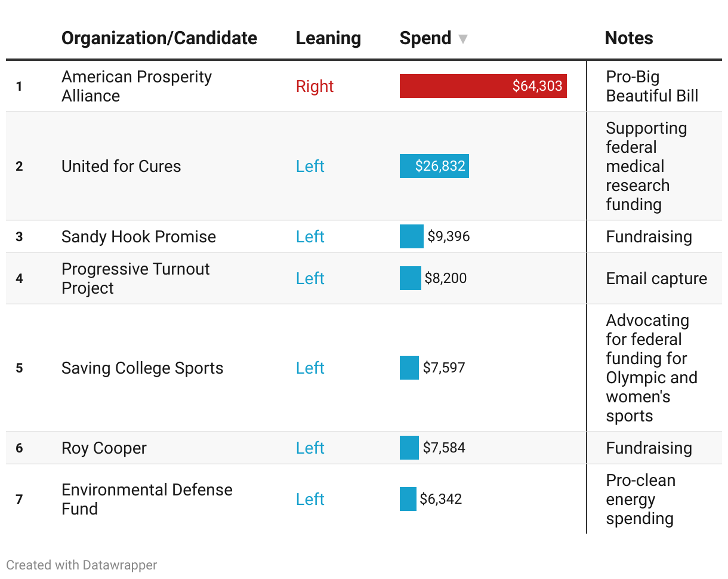Sort by the Spend column header
The image size is (728, 579).
pyautogui.click(x=425, y=38)
